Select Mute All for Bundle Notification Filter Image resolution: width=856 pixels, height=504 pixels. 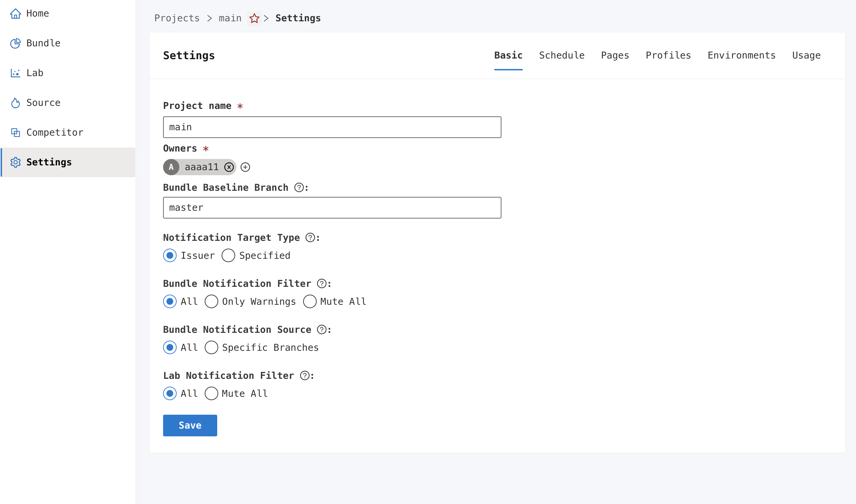(x=310, y=301)
